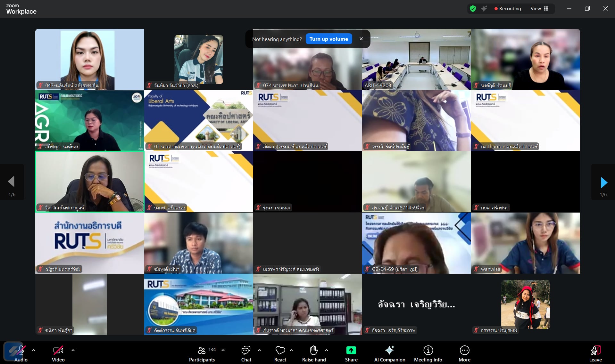This screenshot has height=364, width=615.
Task: Turn on camera with Video button
Action: tap(58, 353)
